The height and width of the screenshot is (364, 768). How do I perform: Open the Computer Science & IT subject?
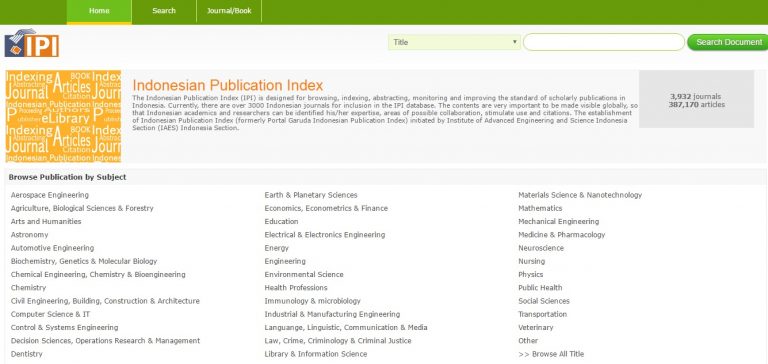coord(50,314)
